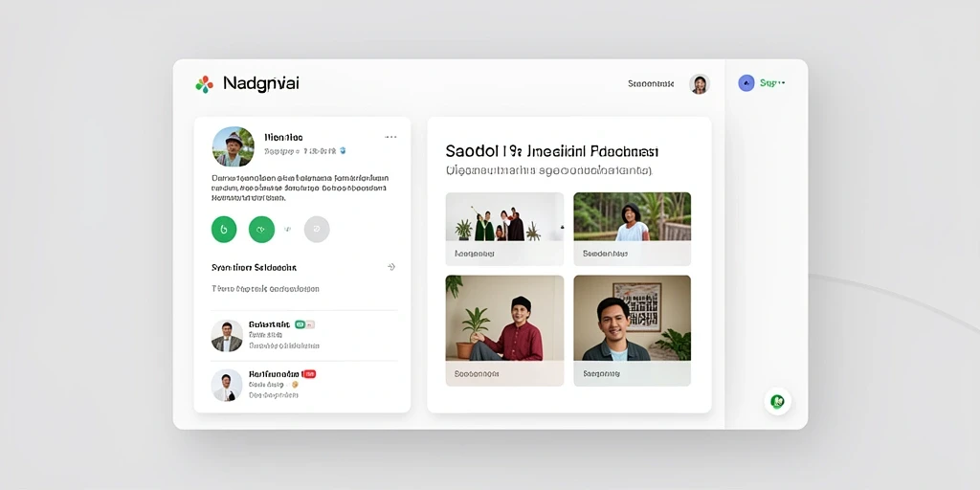Open the user avatar in the top header
The height and width of the screenshot is (490, 980).
tap(700, 84)
